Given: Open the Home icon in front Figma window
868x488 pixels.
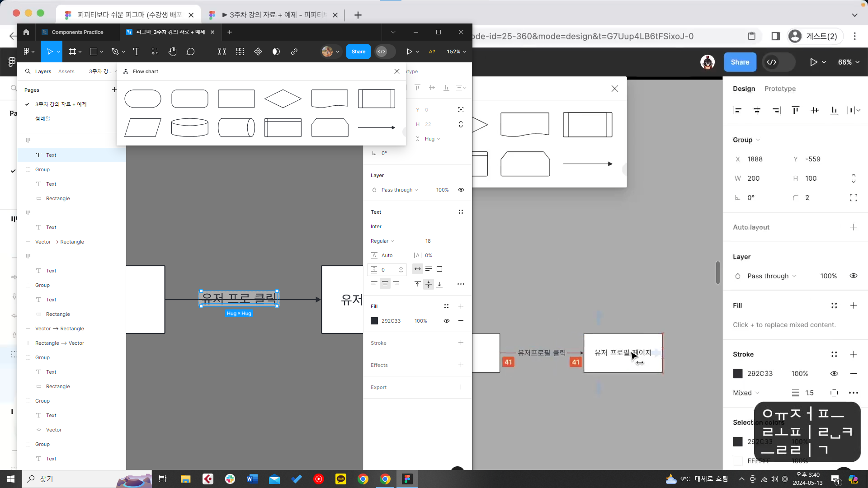Looking at the screenshot, I should 26,32.
